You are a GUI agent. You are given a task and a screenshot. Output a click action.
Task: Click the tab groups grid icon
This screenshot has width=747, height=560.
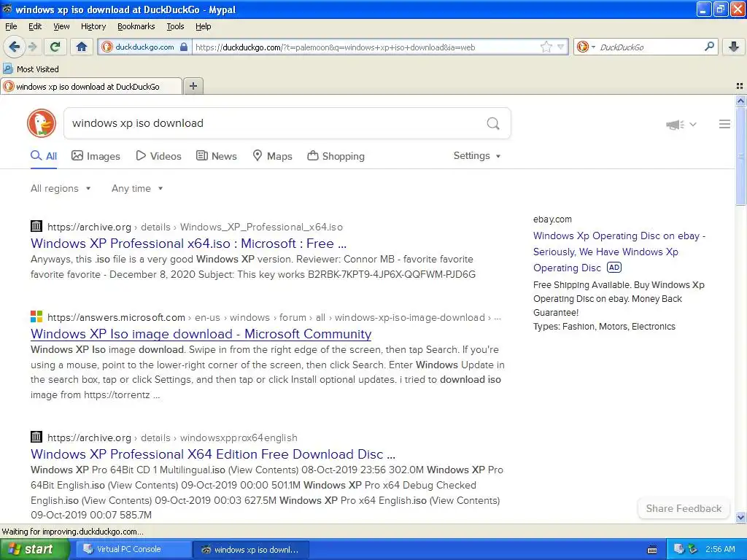coord(740,86)
